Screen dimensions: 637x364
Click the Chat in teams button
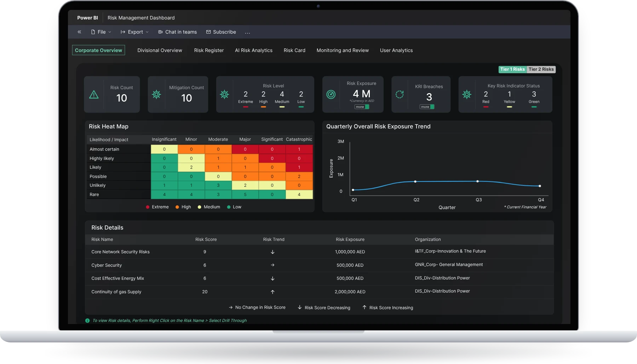(178, 32)
